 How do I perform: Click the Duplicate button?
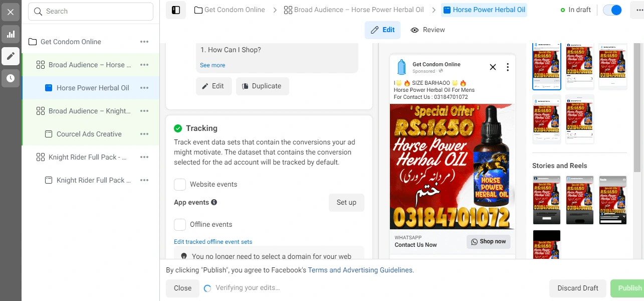262,86
